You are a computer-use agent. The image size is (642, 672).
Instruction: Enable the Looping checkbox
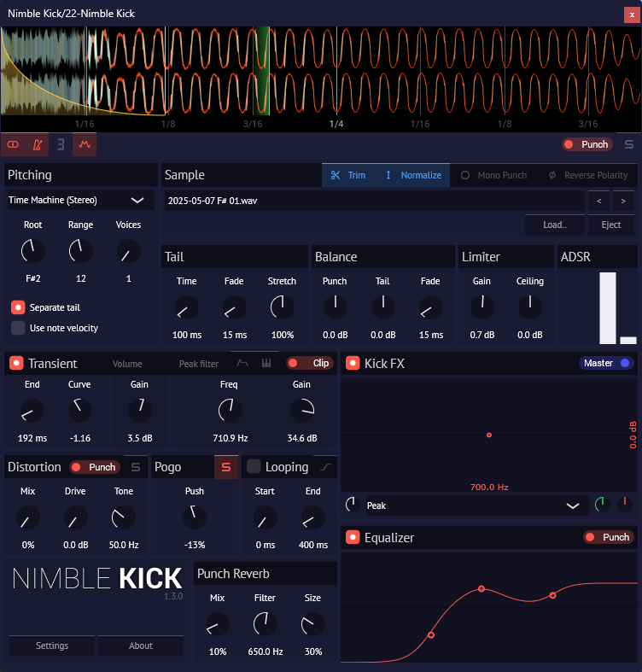(254, 467)
